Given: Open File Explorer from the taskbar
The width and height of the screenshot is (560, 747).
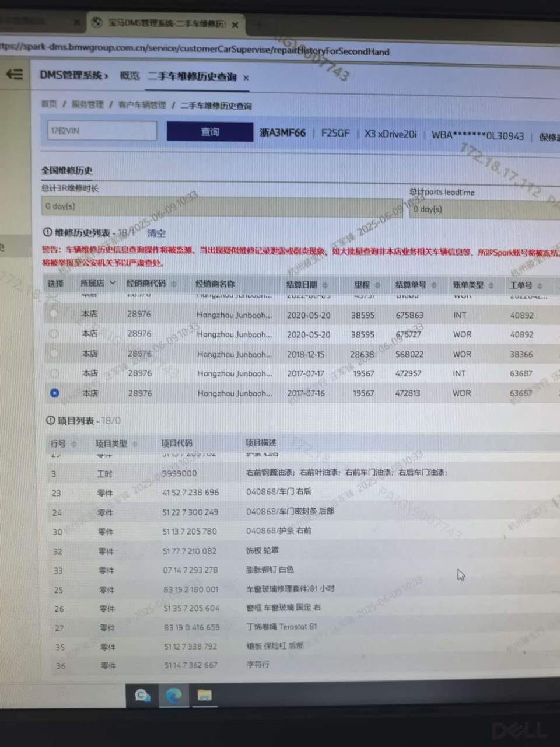Looking at the screenshot, I should pos(204,695).
